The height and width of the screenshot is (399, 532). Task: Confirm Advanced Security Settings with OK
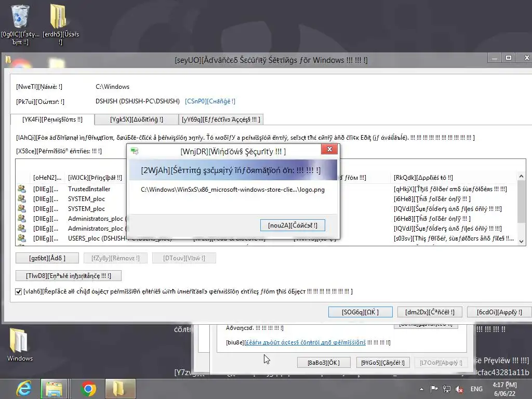(x=361, y=312)
